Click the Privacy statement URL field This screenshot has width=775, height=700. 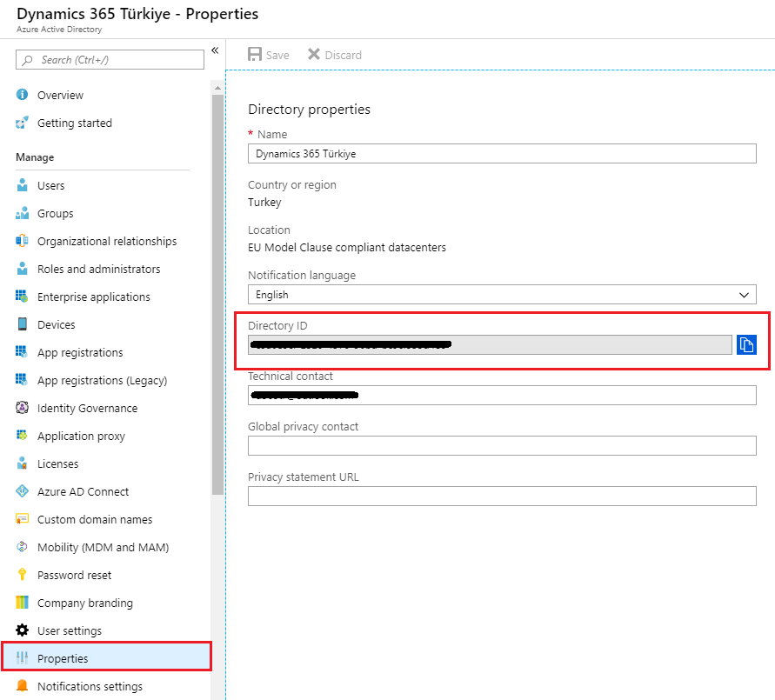pos(502,496)
